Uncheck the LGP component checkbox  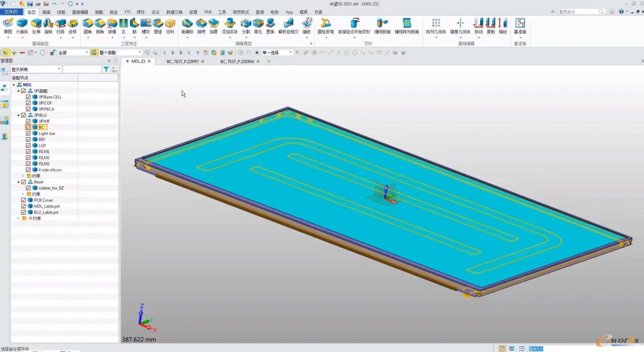coord(28,145)
